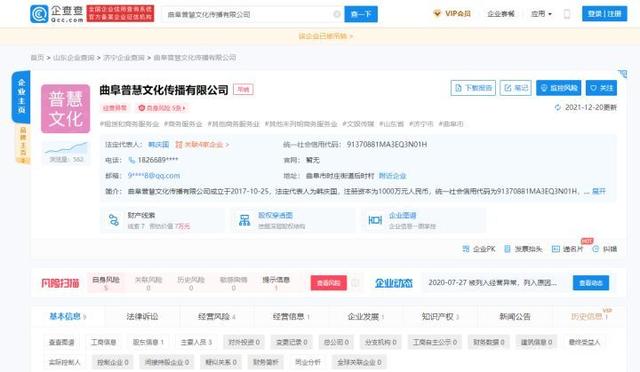The height and width of the screenshot is (372, 640).
Task: Open the 附近企业 link
Action: pyautogui.click(x=392, y=176)
